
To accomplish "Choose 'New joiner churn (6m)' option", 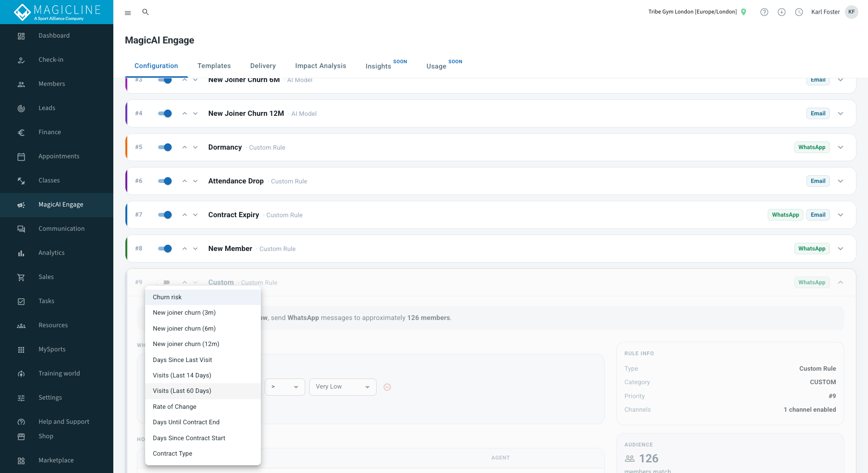I will pyautogui.click(x=203, y=329).
